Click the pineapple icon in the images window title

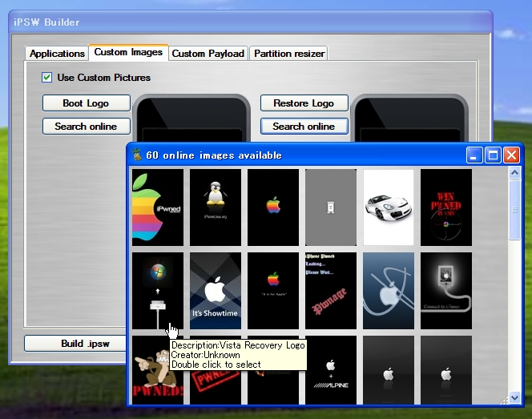point(137,155)
